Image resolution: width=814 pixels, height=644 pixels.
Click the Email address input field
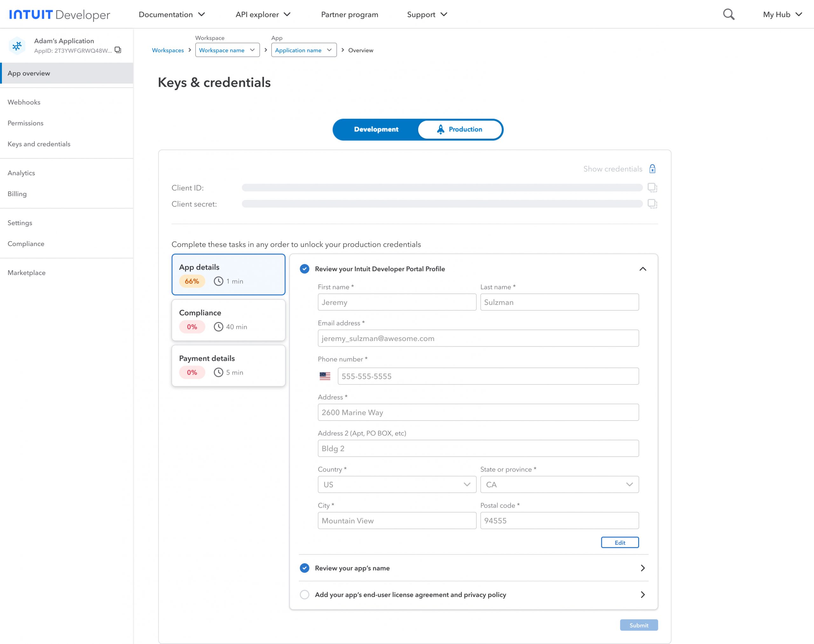coord(478,338)
